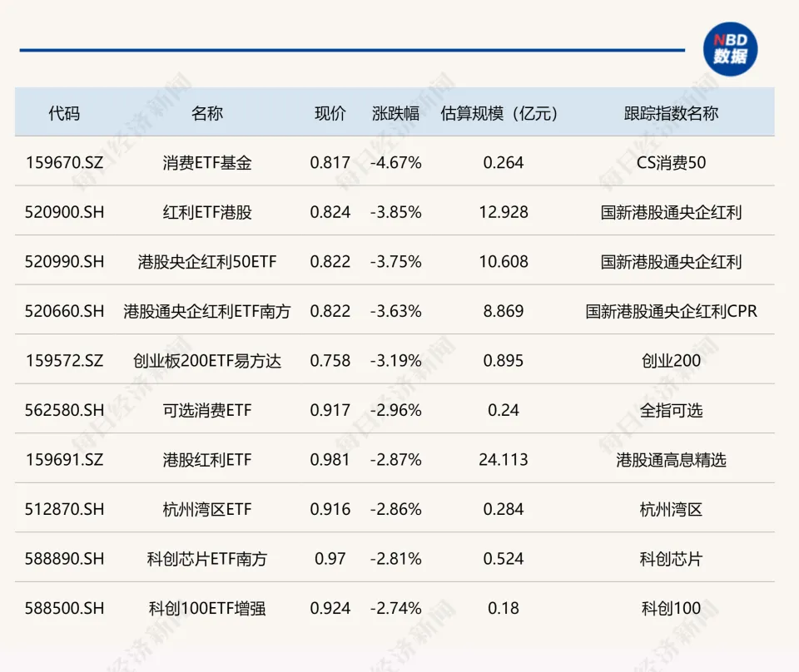Image resolution: width=799 pixels, height=672 pixels.
Task: Click the 代码 column header
Action: point(64,114)
